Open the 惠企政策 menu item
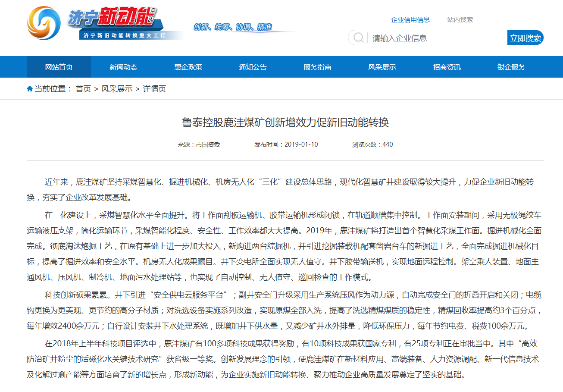Screen dimensions: 563x392 click(x=188, y=67)
